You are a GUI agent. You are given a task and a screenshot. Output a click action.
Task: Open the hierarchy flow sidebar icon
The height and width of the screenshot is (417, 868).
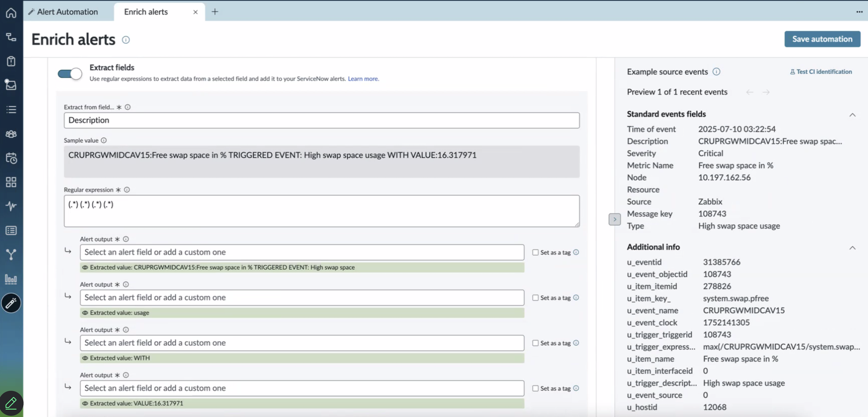click(x=11, y=37)
